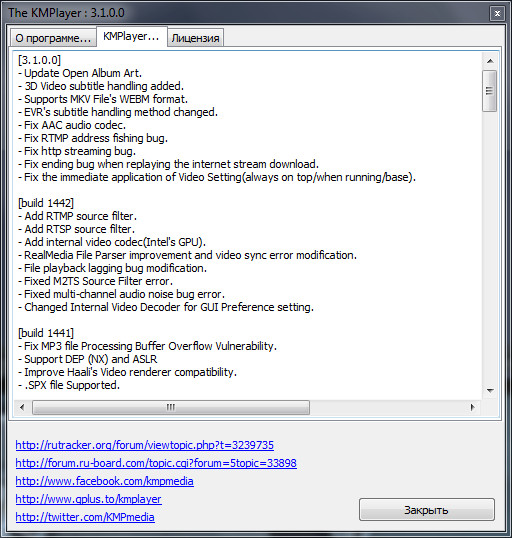Click 'Fixed M2TS Source Filter error.' line
Viewport: 512px width, 538px height.
tap(95, 281)
